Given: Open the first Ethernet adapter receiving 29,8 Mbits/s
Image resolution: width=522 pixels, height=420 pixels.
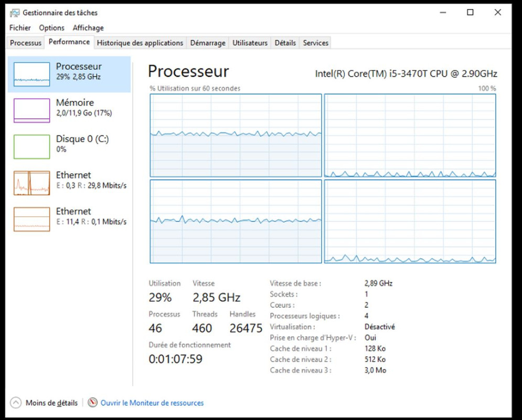Looking at the screenshot, I should coord(69,183).
